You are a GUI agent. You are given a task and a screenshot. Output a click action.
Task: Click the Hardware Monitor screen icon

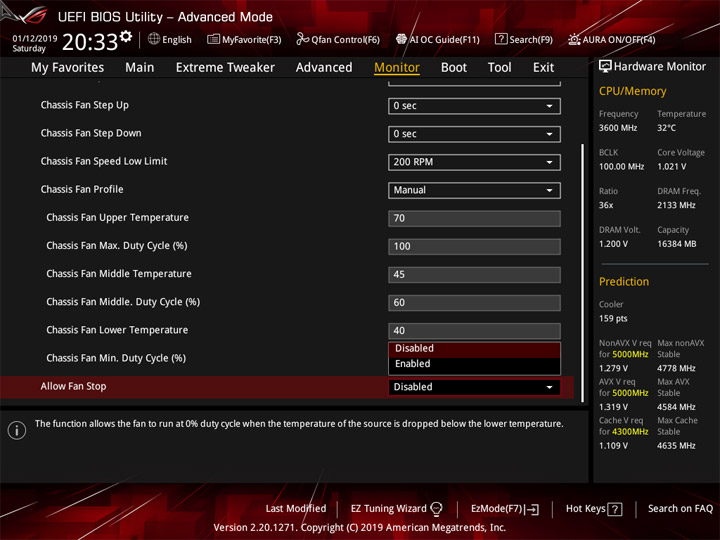pyautogui.click(x=605, y=66)
